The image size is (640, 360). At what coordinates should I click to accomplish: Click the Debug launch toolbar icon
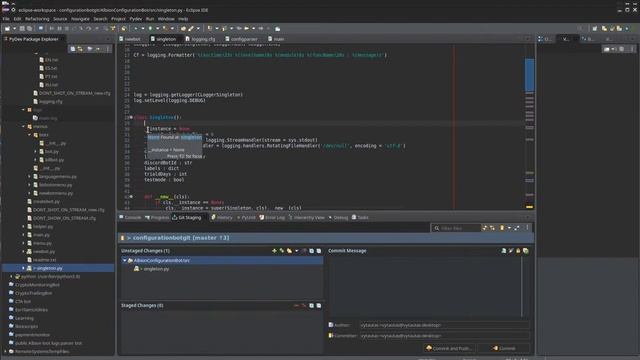click(136, 29)
